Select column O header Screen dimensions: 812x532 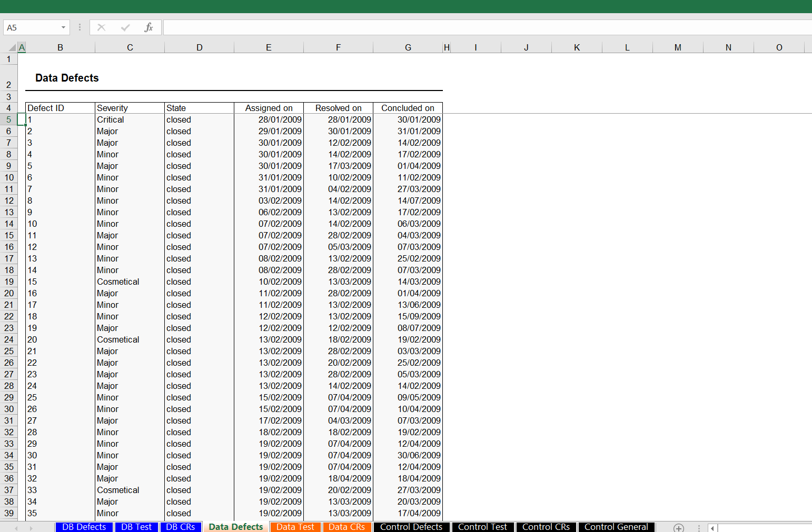[779, 47]
